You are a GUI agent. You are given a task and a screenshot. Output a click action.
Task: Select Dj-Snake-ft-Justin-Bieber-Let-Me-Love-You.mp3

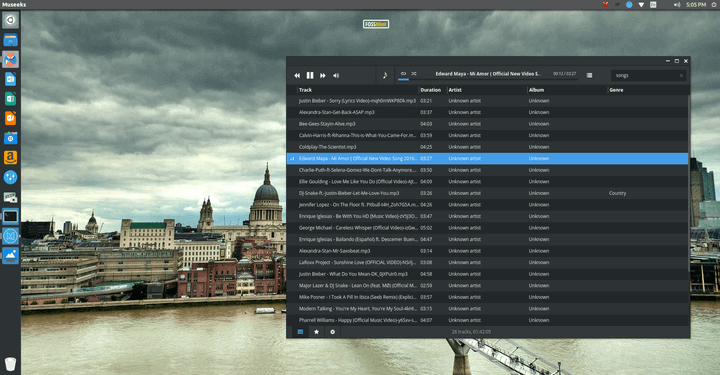487,193
